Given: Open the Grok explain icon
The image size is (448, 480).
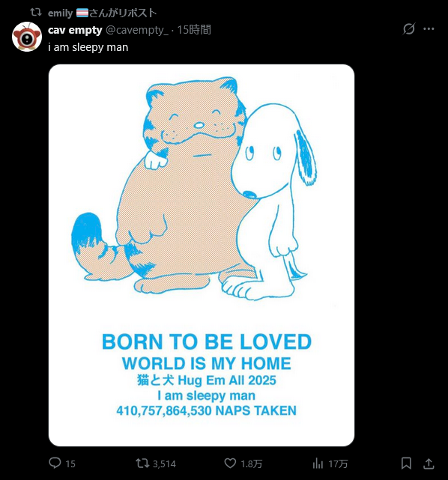Looking at the screenshot, I should click(x=409, y=28).
